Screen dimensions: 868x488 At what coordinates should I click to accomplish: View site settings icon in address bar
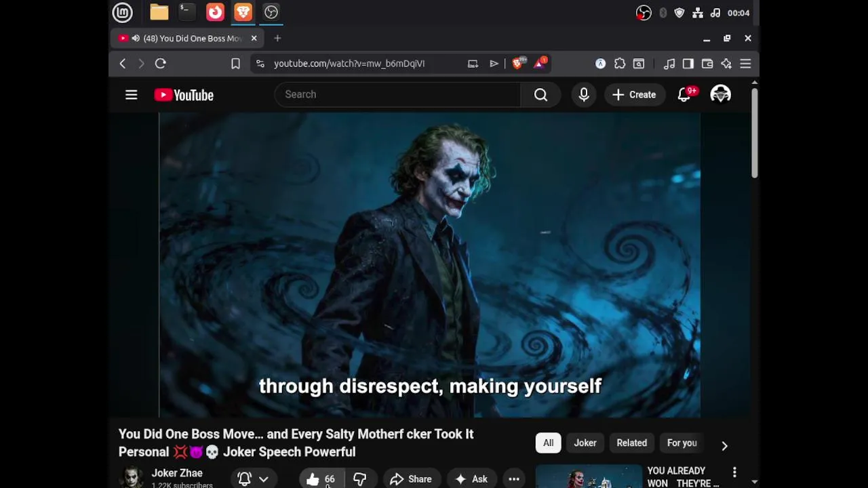click(x=260, y=64)
